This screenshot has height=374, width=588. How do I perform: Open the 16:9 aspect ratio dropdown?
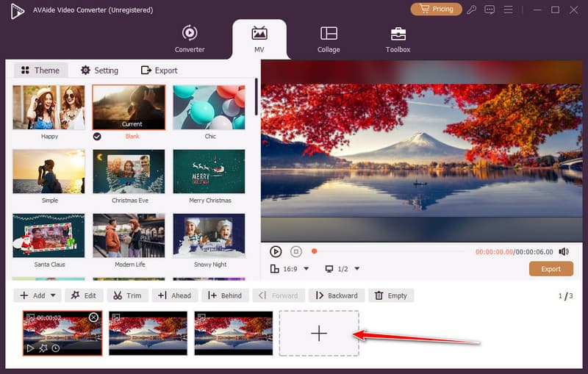[290, 269]
